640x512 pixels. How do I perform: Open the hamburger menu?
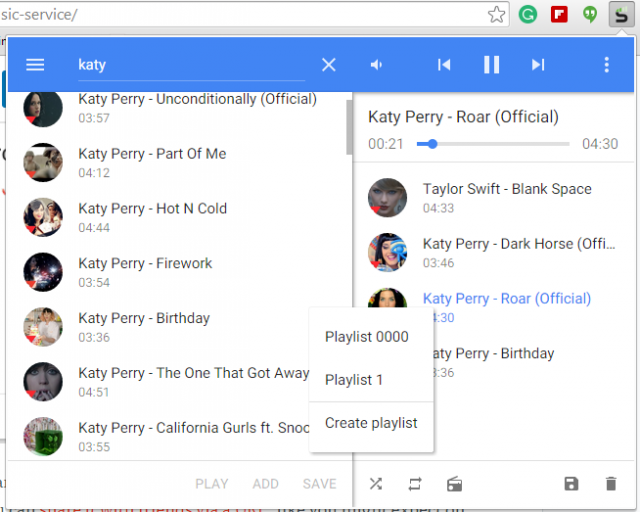coord(35,65)
